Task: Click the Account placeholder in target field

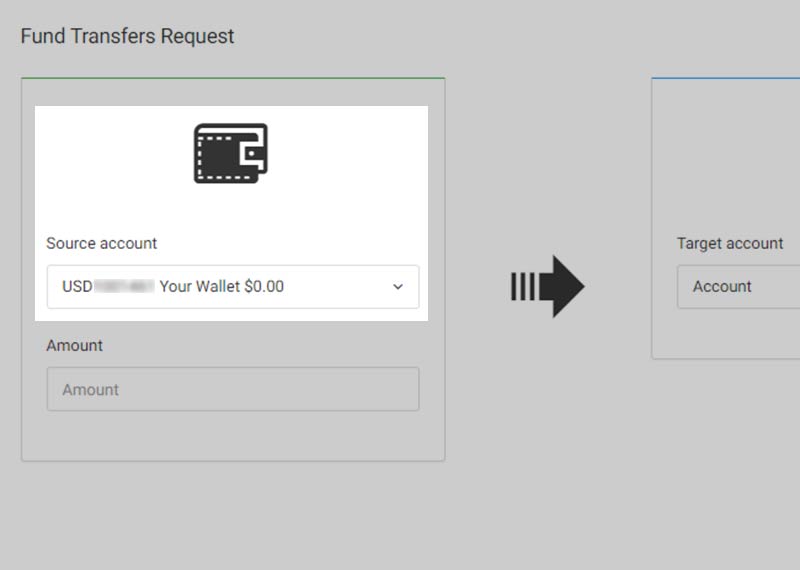Action: coord(722,287)
